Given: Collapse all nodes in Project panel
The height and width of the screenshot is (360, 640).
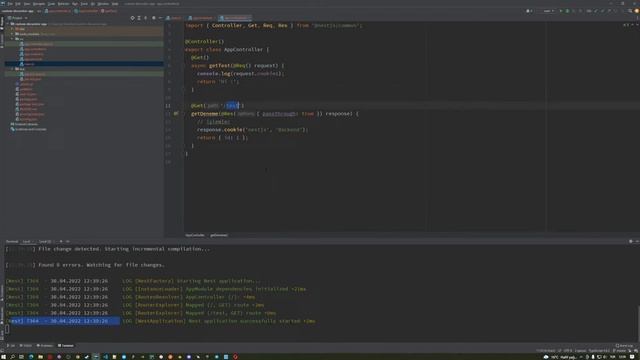Looking at the screenshot, I should point(146,18).
